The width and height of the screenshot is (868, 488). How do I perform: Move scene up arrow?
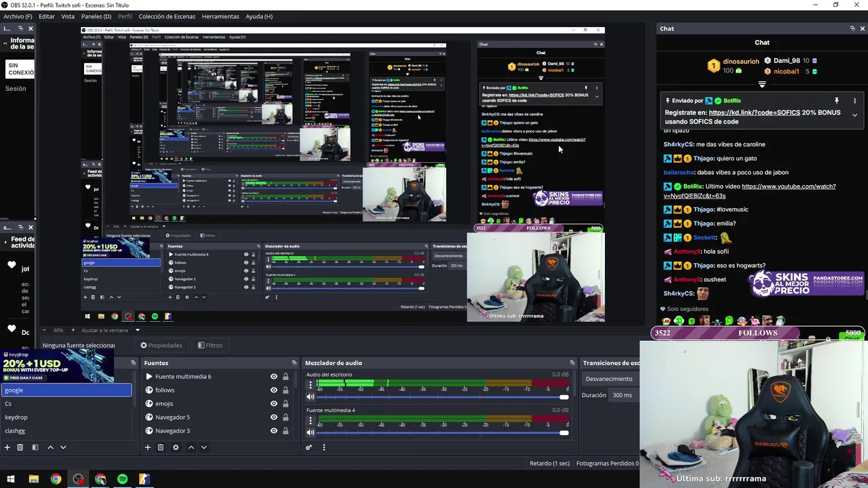click(50, 447)
